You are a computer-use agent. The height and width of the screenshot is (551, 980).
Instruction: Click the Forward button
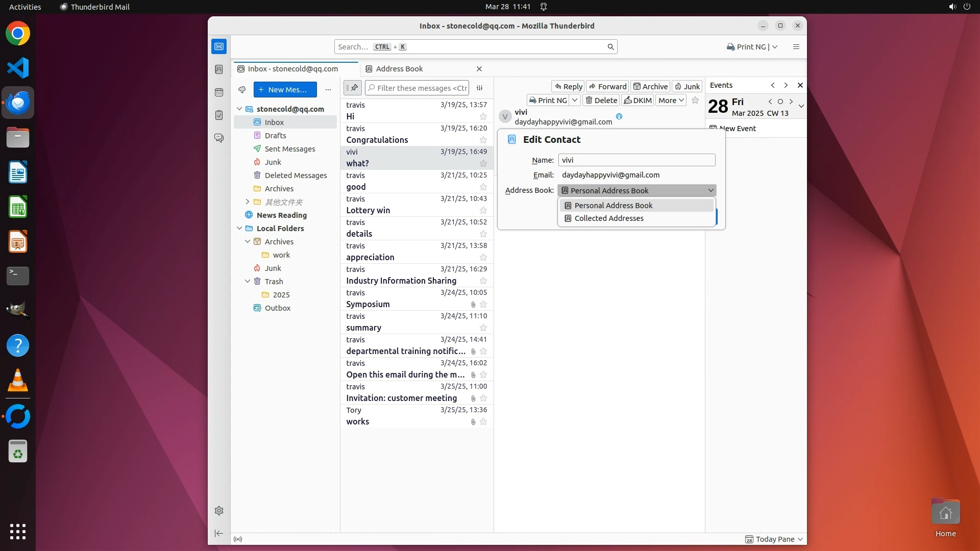pos(607,87)
